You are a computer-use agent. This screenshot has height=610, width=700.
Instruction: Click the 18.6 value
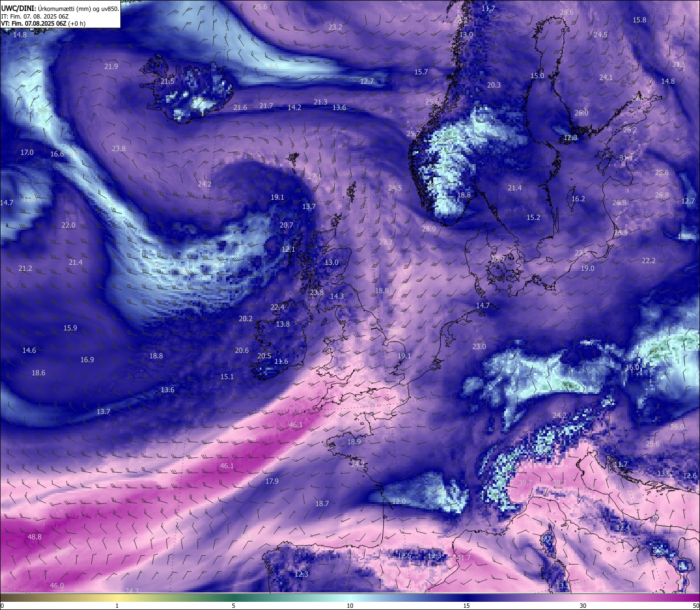38,373
